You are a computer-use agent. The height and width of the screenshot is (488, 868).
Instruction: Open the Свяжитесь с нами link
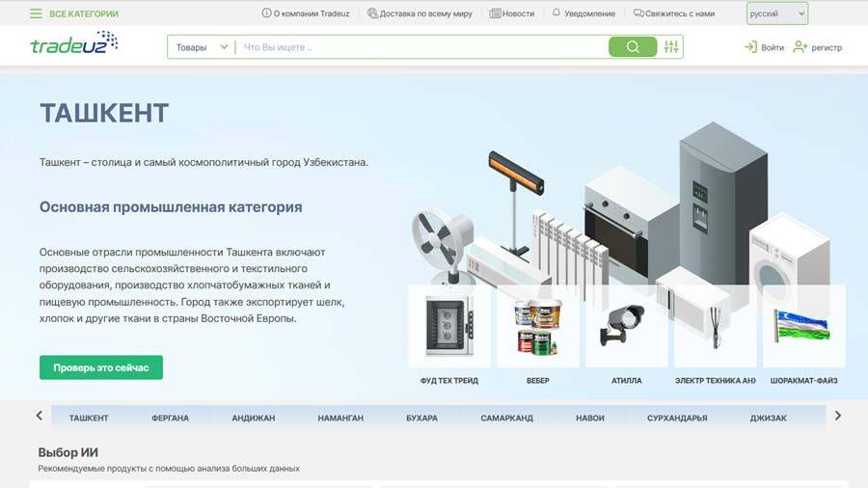pyautogui.click(x=674, y=14)
